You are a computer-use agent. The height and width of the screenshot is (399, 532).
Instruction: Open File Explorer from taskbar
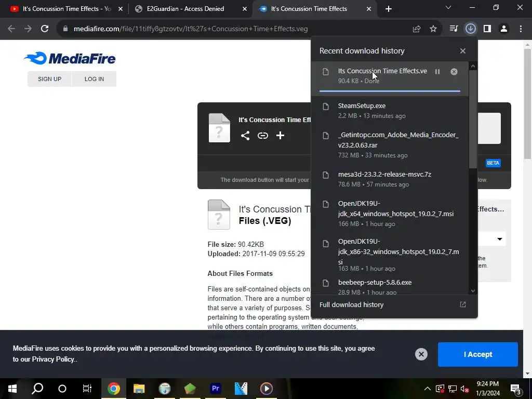click(x=139, y=389)
